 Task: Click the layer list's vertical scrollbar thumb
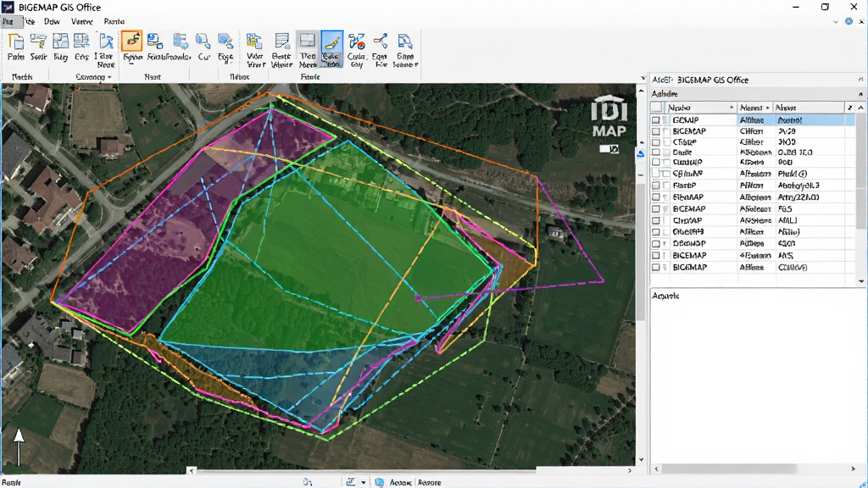(x=861, y=171)
